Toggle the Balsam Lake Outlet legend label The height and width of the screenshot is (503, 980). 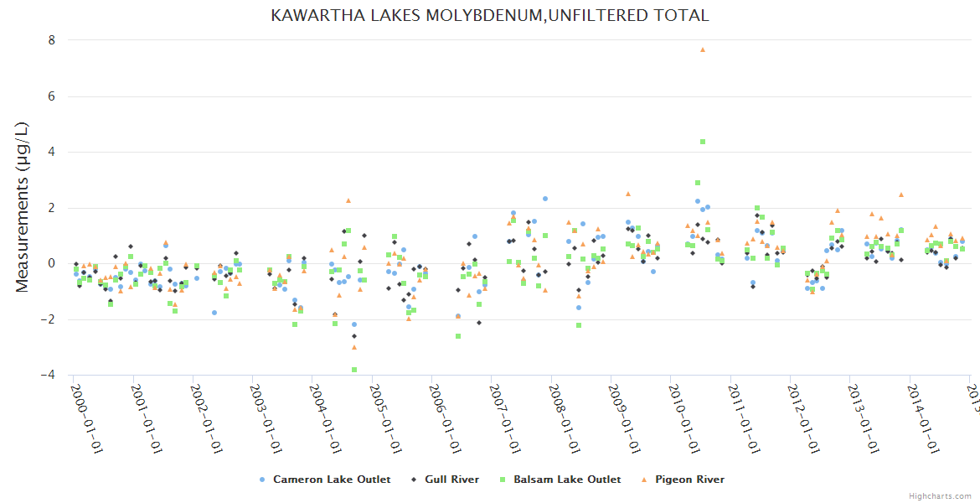pyautogui.click(x=567, y=480)
